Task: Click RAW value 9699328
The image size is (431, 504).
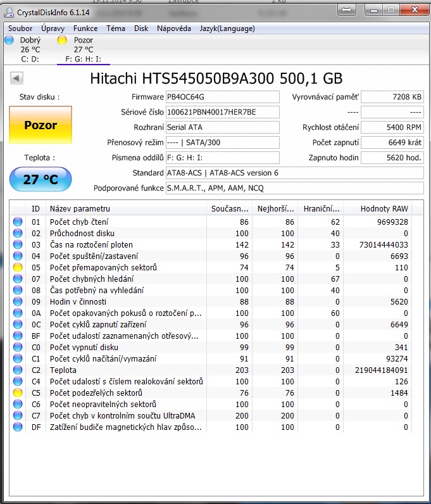Action: click(x=392, y=222)
